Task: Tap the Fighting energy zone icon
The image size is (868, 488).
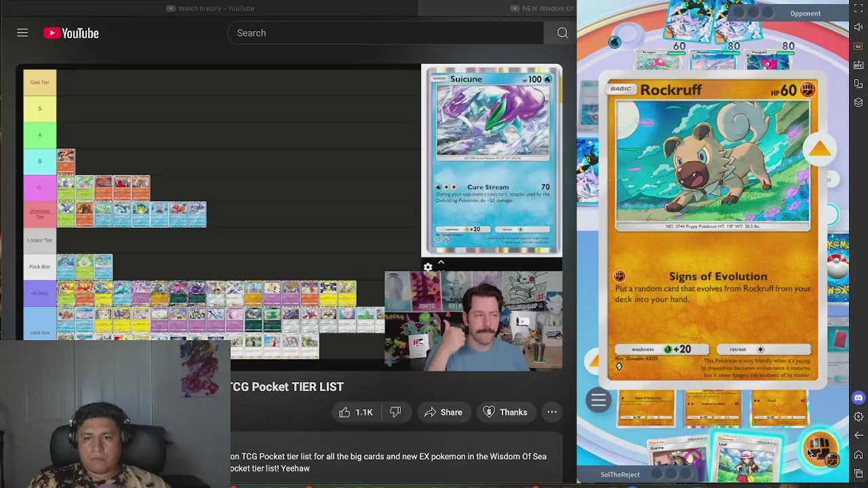Action: 821,449
